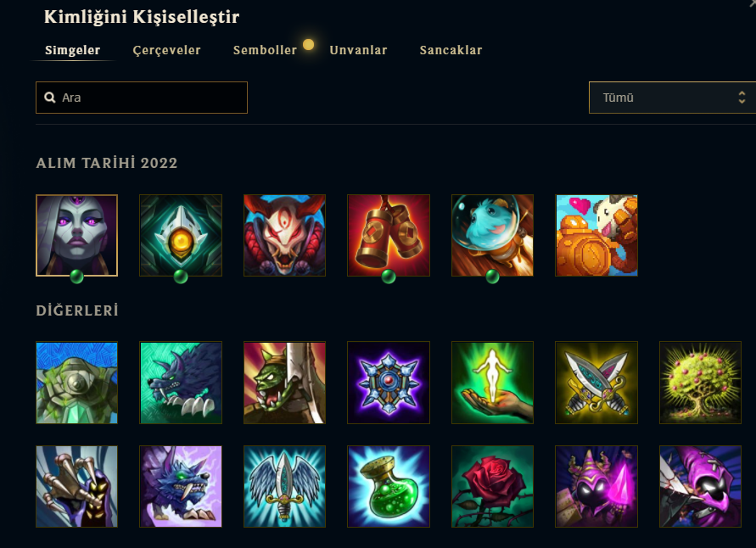This screenshot has height=548, width=756.
Task: Select the red rose icon
Action: (492, 486)
